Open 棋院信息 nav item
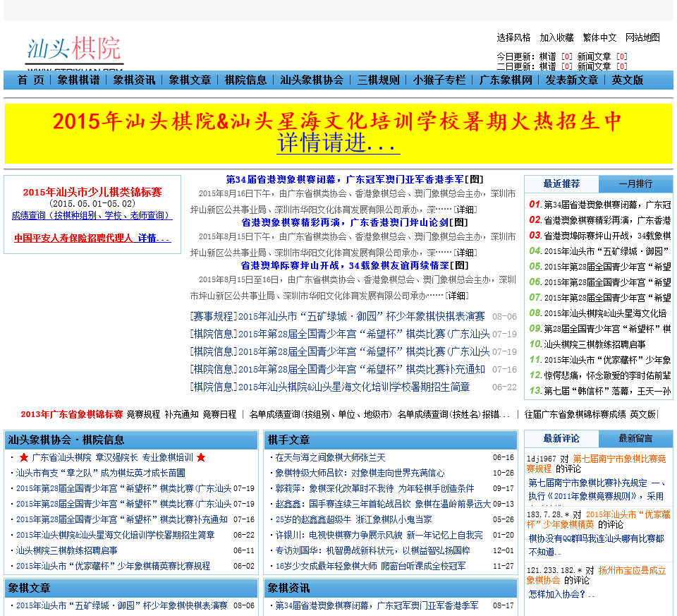This screenshot has width=677, height=616. coord(245,80)
